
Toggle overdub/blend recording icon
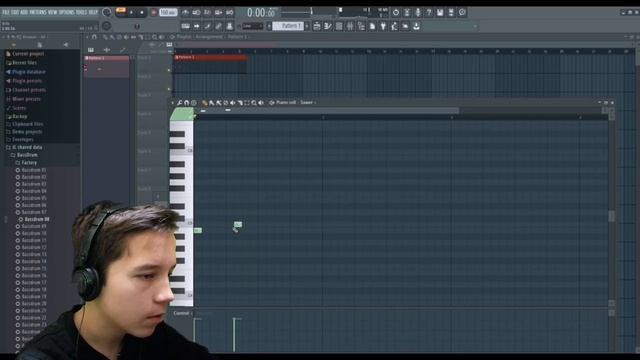[218, 13]
